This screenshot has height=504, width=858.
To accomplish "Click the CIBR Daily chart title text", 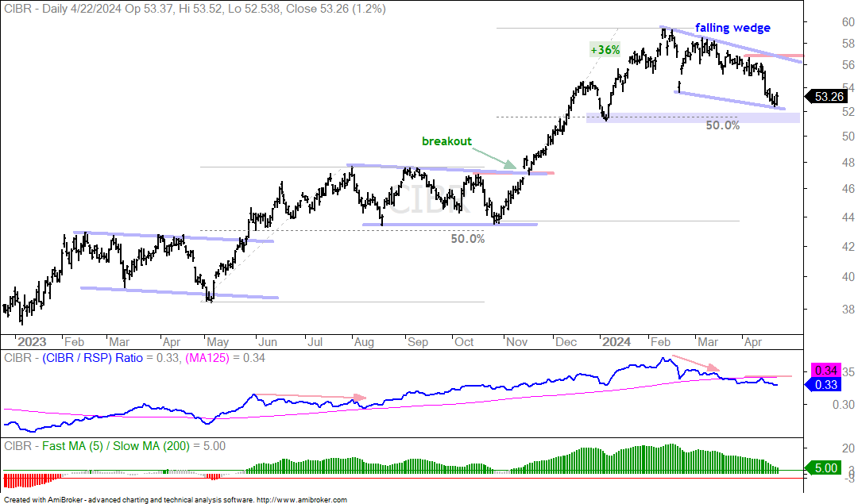I will click(195, 9).
